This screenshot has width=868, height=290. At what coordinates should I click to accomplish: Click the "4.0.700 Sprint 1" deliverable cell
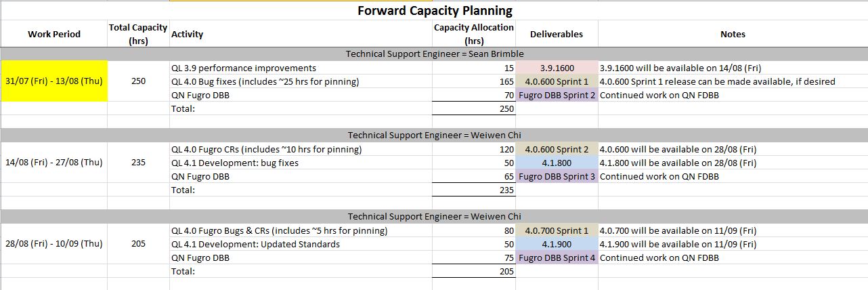557,230
